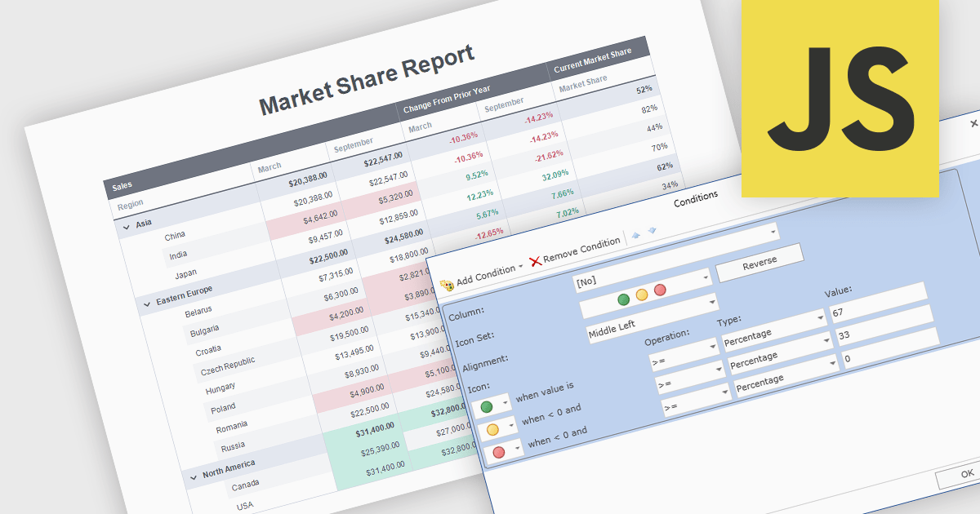
Task: Click the Remove Condition label
Action: 582,250
